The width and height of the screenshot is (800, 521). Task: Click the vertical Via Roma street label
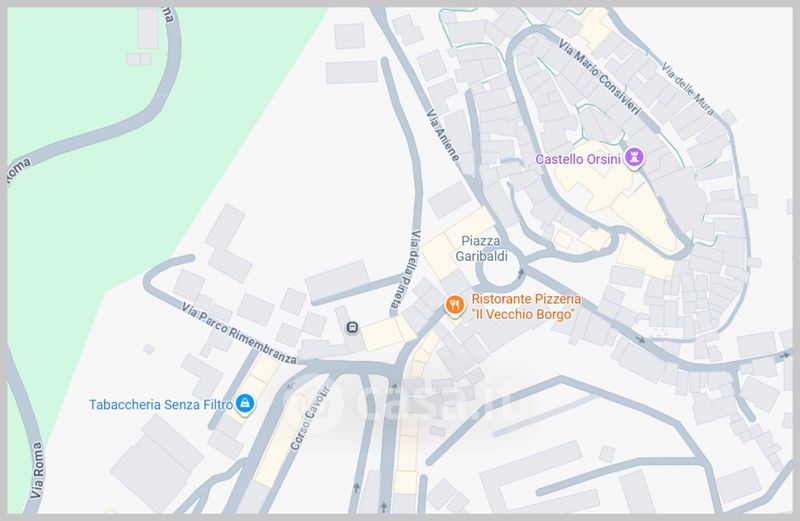coord(37,470)
